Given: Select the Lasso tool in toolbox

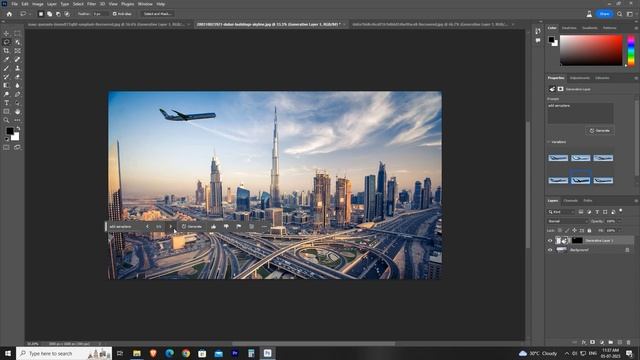Looking at the screenshot, I should click(x=6, y=42).
